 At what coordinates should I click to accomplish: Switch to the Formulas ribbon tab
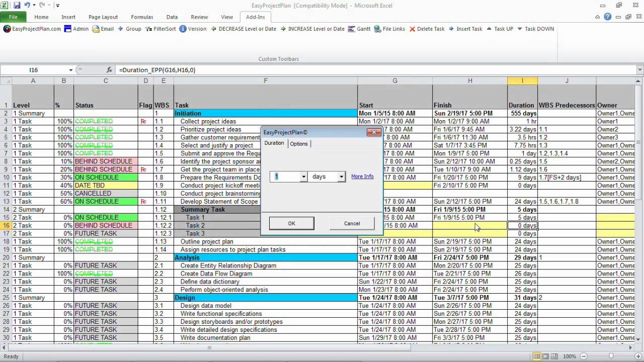142,17
